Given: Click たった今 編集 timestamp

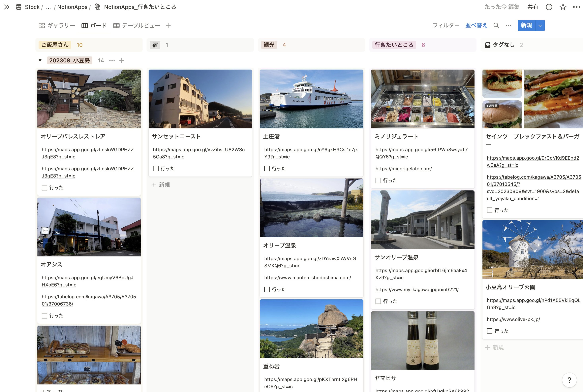Looking at the screenshot, I should (x=502, y=7).
